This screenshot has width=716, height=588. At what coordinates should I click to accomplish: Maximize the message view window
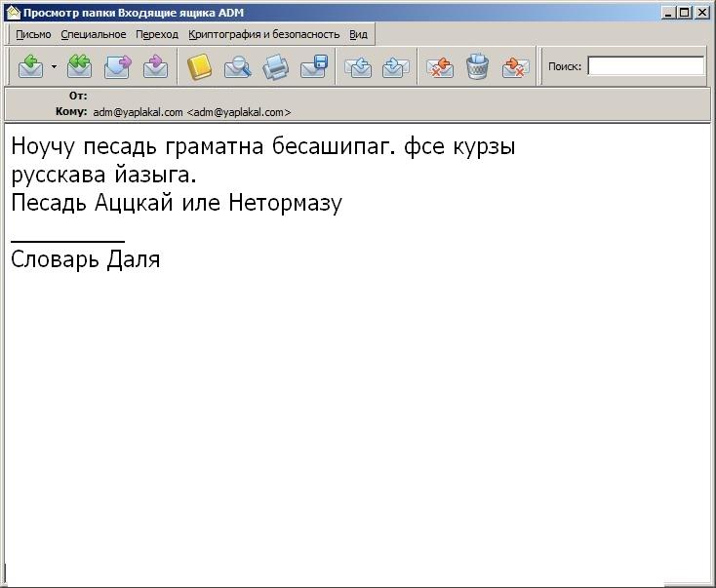[x=684, y=13]
